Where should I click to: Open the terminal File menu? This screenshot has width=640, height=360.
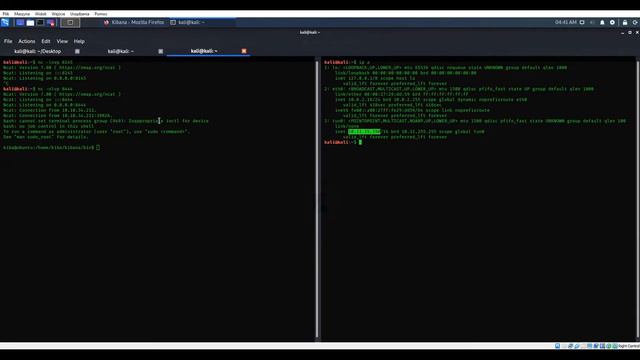8,41
